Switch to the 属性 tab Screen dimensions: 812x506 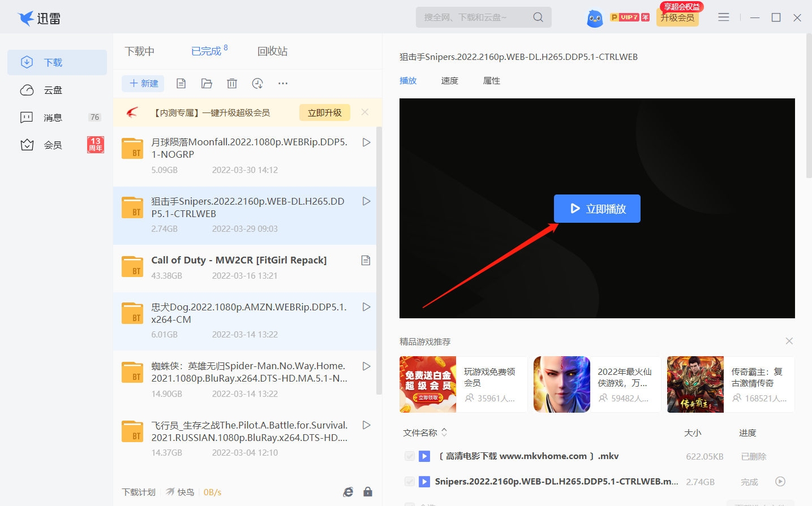tap(491, 81)
